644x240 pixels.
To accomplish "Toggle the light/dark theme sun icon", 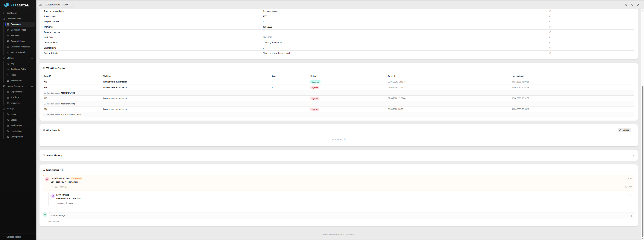I will [x=626, y=5].
